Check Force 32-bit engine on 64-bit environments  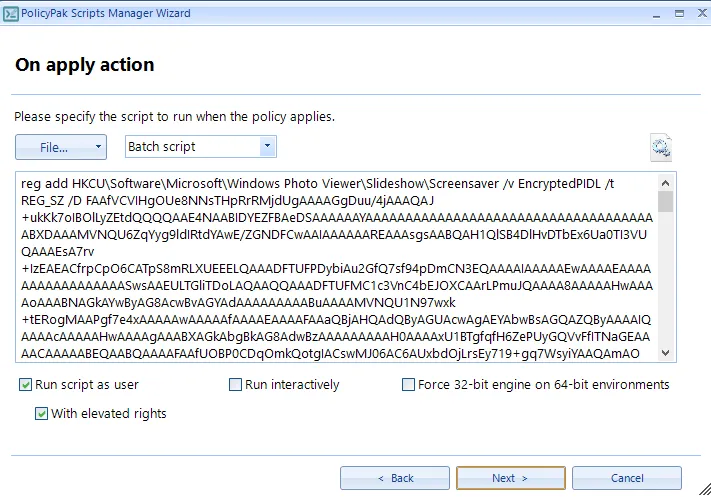click(x=408, y=385)
